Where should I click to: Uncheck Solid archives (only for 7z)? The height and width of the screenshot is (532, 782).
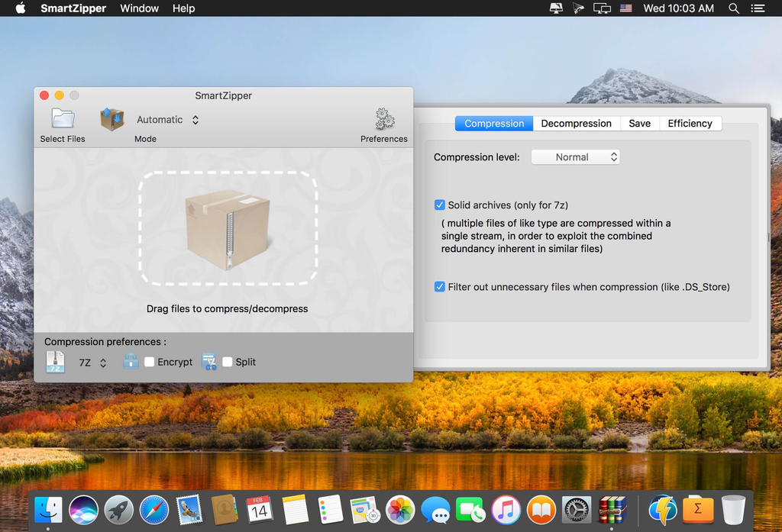440,205
